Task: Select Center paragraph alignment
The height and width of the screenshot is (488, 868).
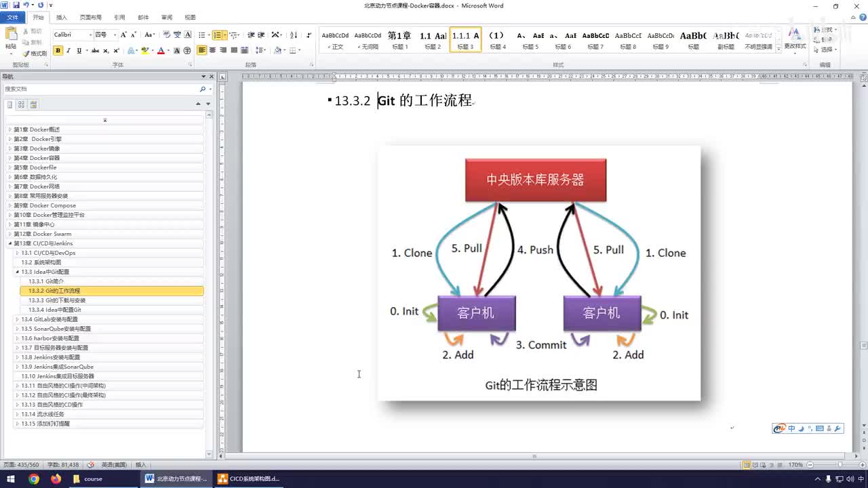Action: [x=213, y=50]
